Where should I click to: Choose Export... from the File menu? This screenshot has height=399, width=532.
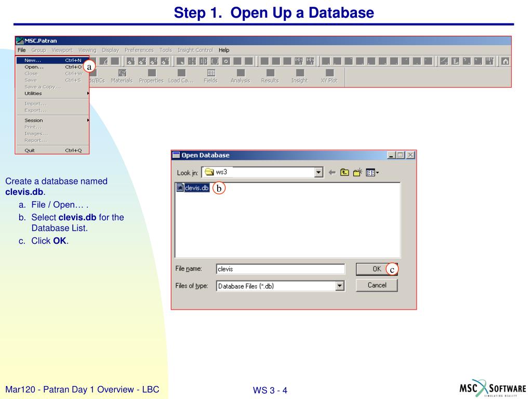click(52, 110)
